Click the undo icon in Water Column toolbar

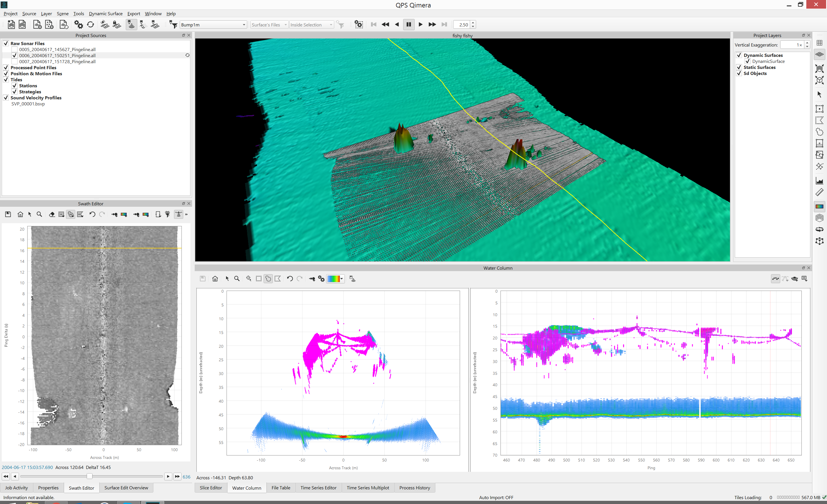[x=290, y=279]
